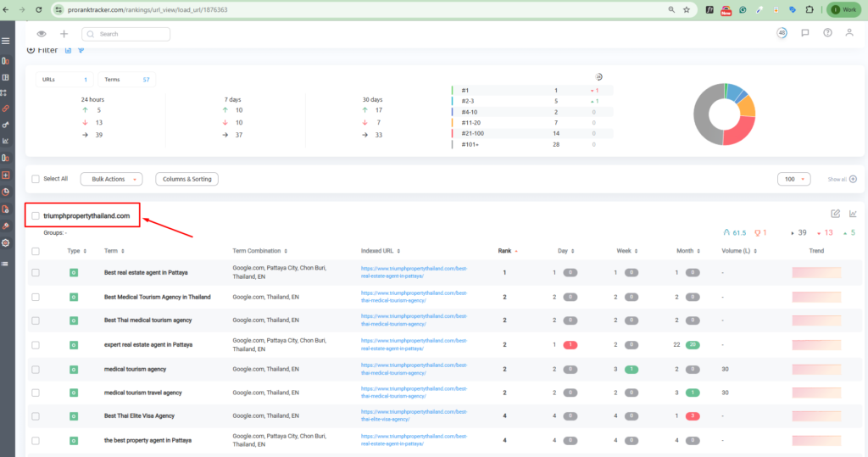Open the key icon in sidebar
The height and width of the screenshot is (457, 868).
[x=6, y=125]
